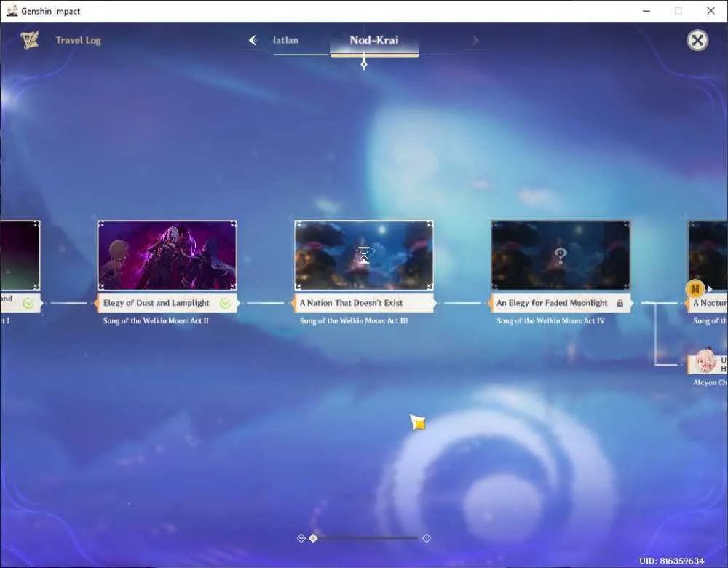Click left end arrow of timeline scrollbar
This screenshot has width=728, height=568.
coord(301,538)
